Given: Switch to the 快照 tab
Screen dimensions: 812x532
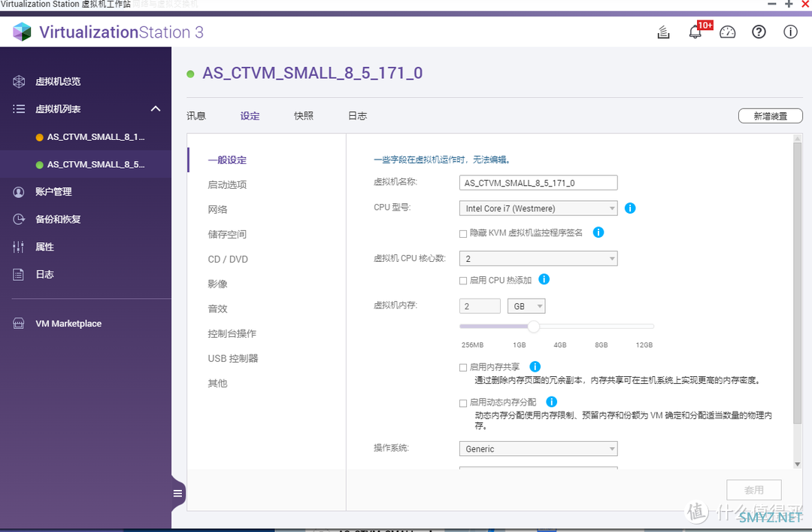Looking at the screenshot, I should tap(304, 116).
